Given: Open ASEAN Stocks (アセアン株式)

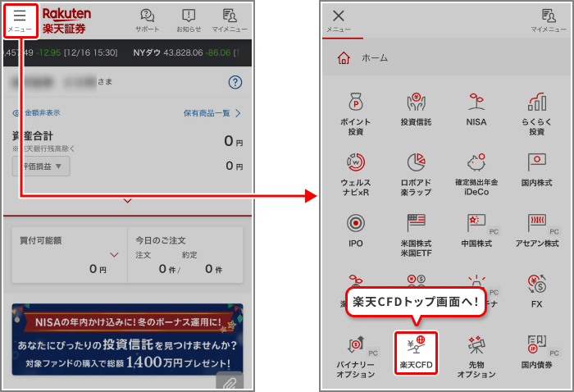Looking at the screenshot, I should click(536, 231).
